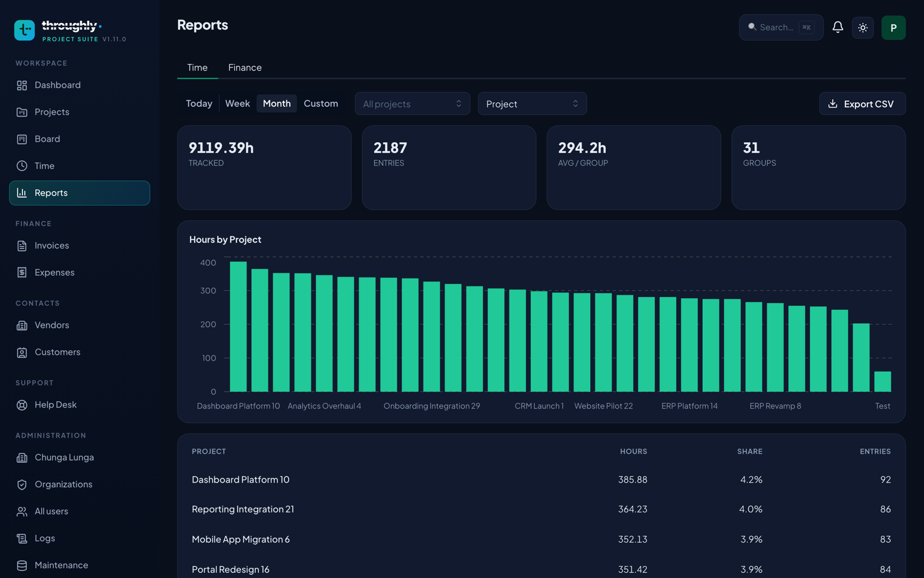Screen dimensions: 924x578
Task: Open user profile avatar P
Action: click(x=893, y=28)
